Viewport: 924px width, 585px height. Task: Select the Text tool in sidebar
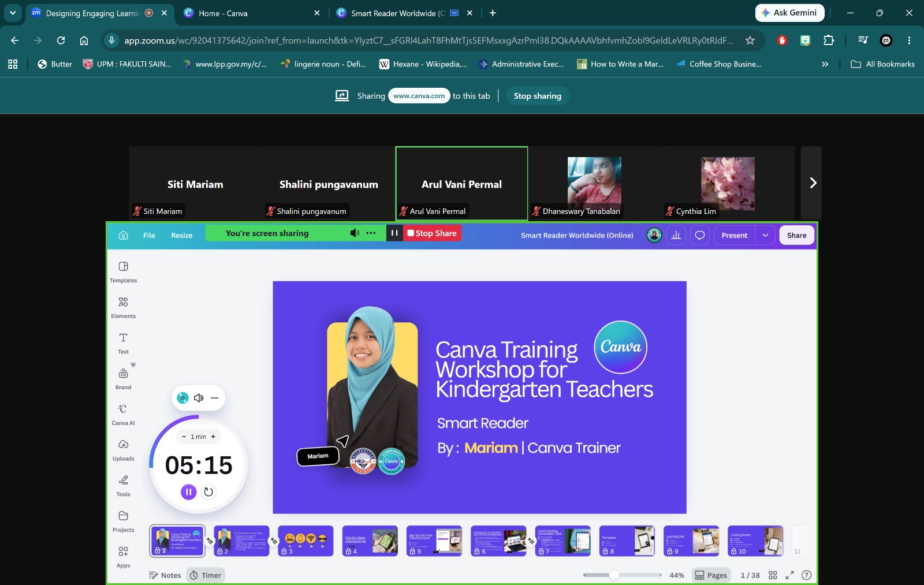(123, 343)
